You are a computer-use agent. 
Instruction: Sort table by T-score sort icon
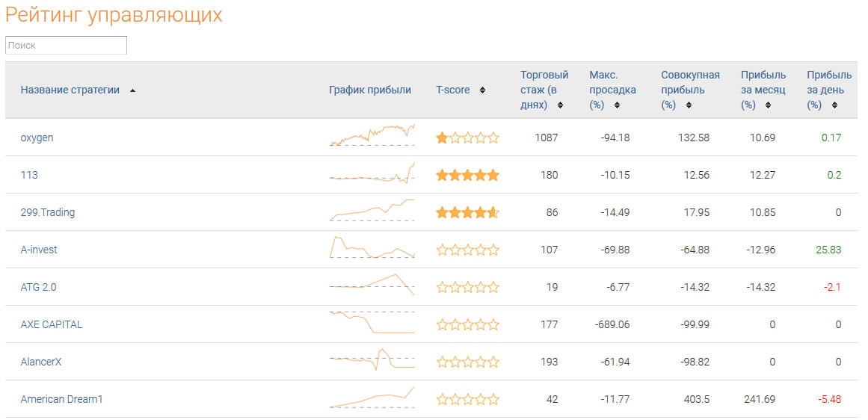(482, 90)
